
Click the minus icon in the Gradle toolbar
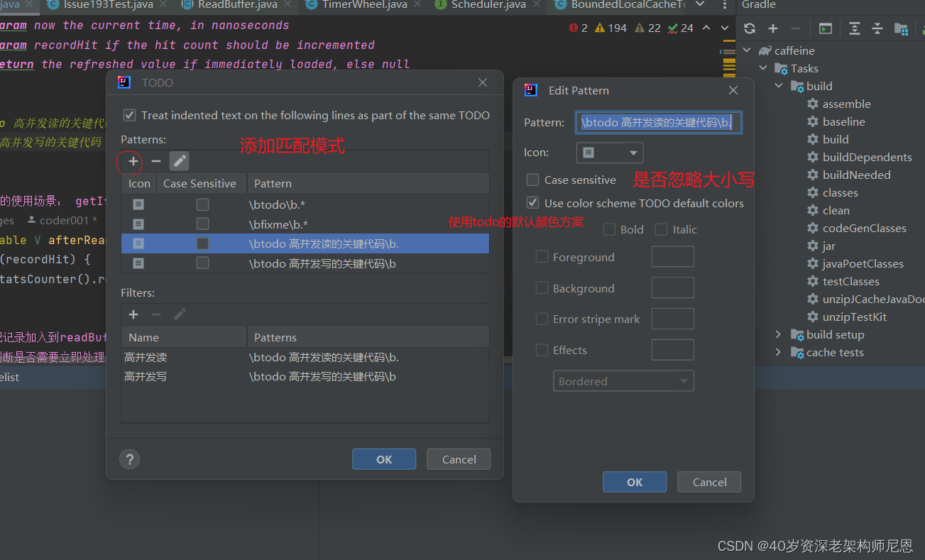(795, 28)
